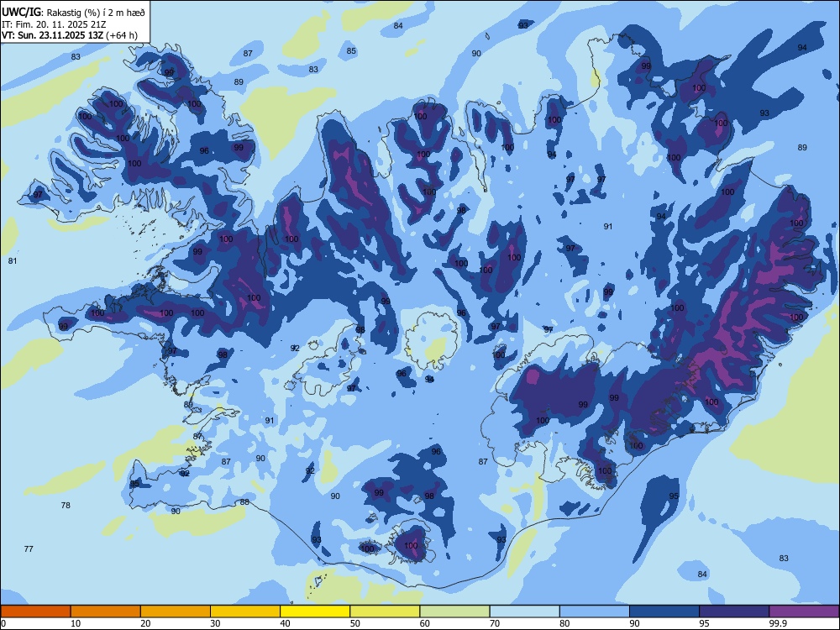Click the dark orange 0–10 legend swatch
Image resolution: width=840 pixels, height=630 pixels.
(35, 612)
